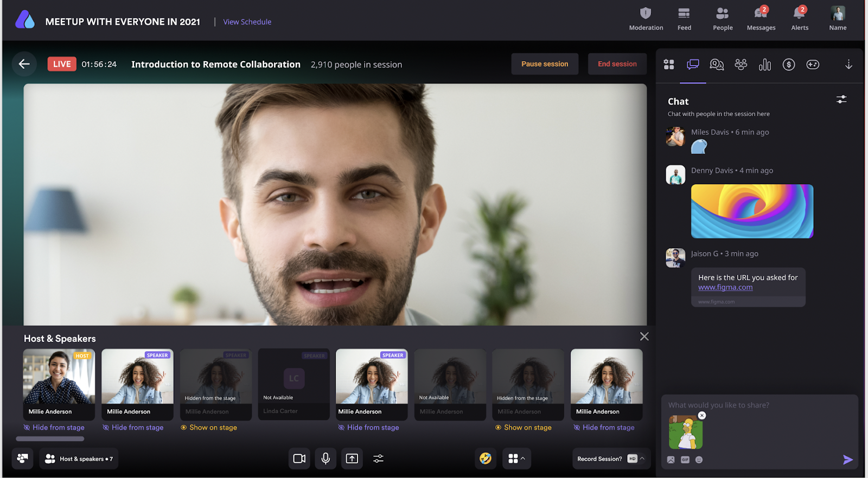Click the www.figma.com link preview footer
Image resolution: width=868 pixels, height=478 pixels.
coord(748,302)
